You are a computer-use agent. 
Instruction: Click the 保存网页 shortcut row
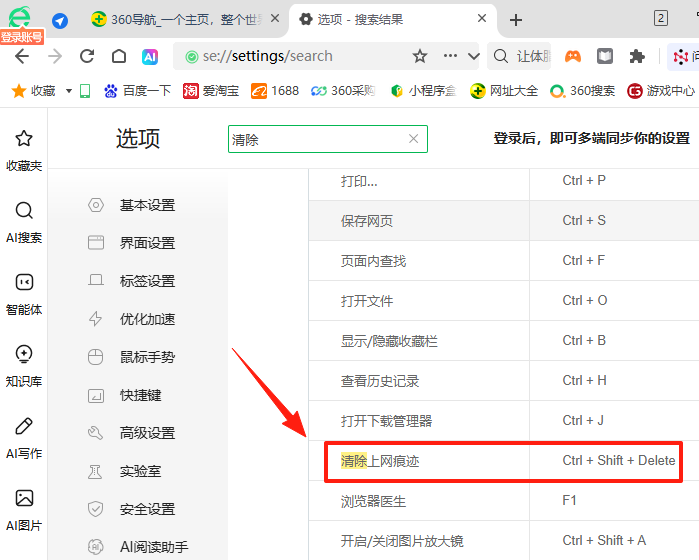504,221
